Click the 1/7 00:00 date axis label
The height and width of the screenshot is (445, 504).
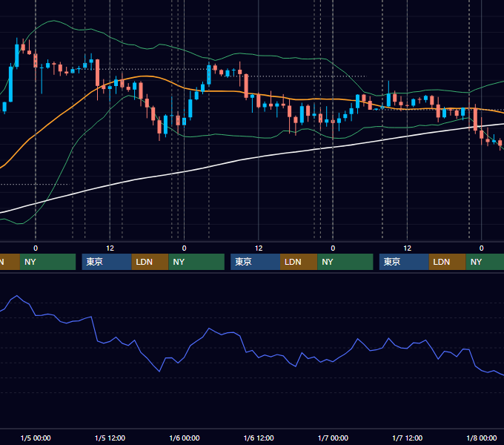(333, 438)
